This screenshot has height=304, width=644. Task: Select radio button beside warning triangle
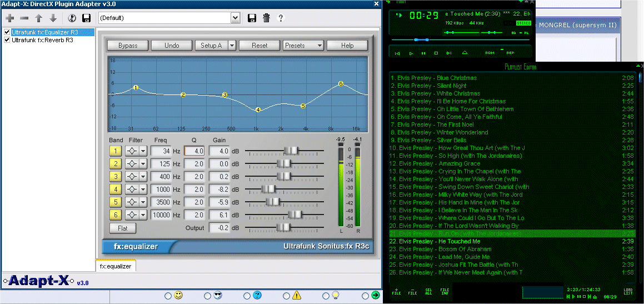(286, 296)
